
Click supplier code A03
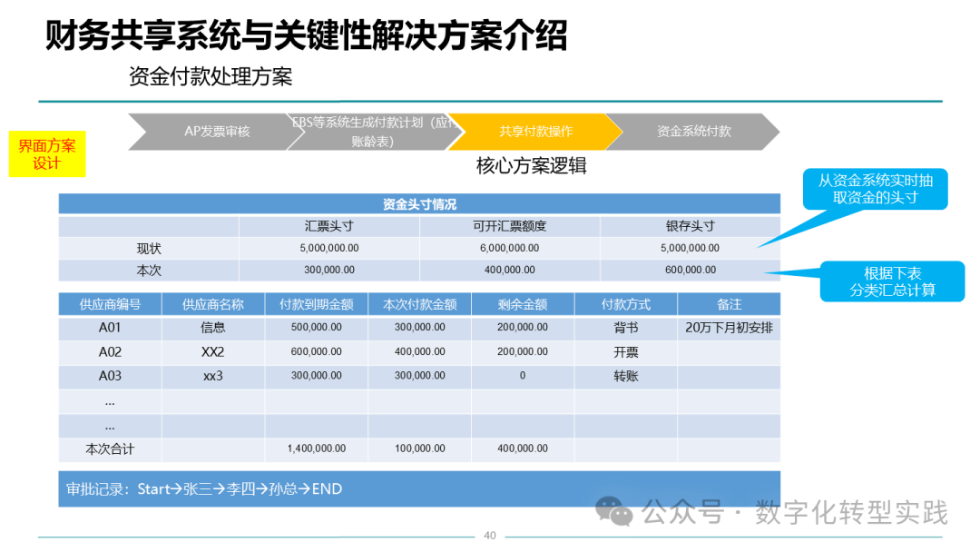click(x=110, y=376)
